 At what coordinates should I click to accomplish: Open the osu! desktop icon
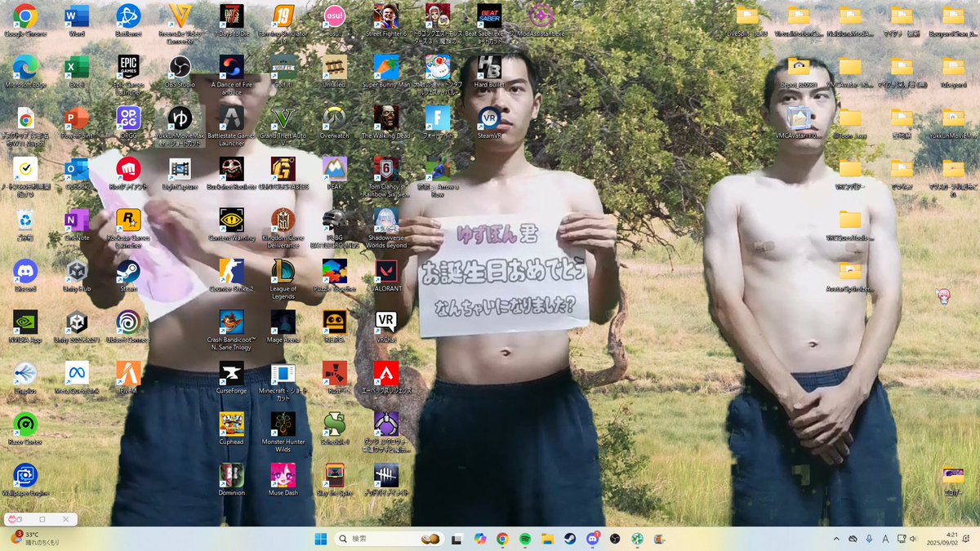coord(334,21)
